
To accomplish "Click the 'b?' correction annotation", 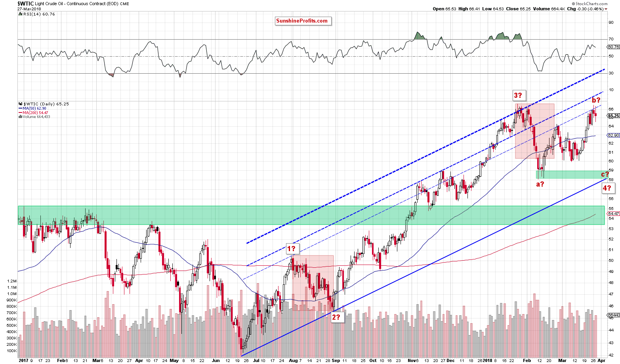I will [596, 100].
